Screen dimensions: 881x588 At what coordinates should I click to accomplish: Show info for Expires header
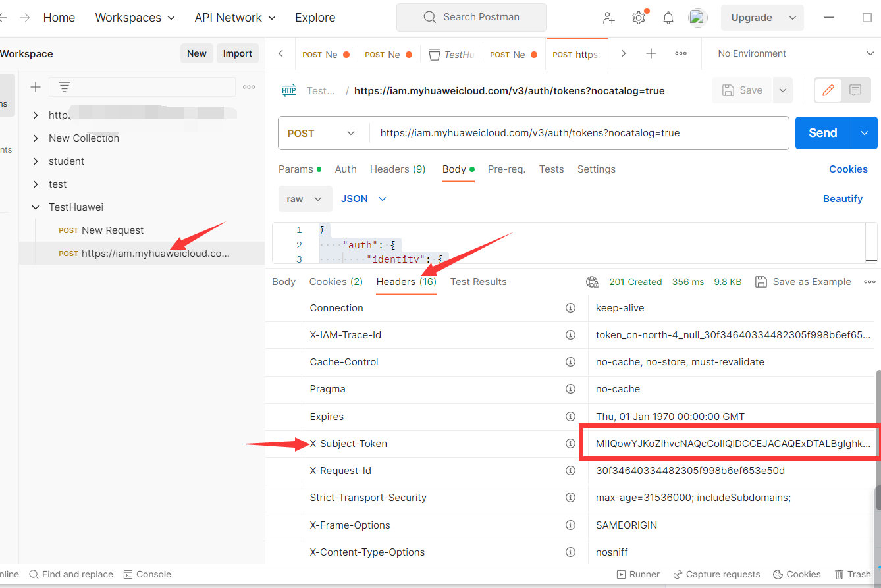pyautogui.click(x=571, y=417)
